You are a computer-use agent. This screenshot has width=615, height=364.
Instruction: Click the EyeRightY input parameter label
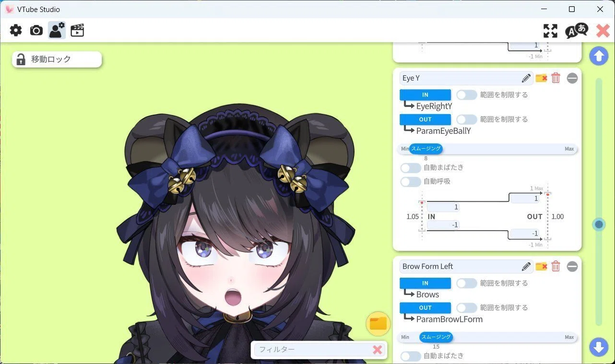tap(434, 106)
